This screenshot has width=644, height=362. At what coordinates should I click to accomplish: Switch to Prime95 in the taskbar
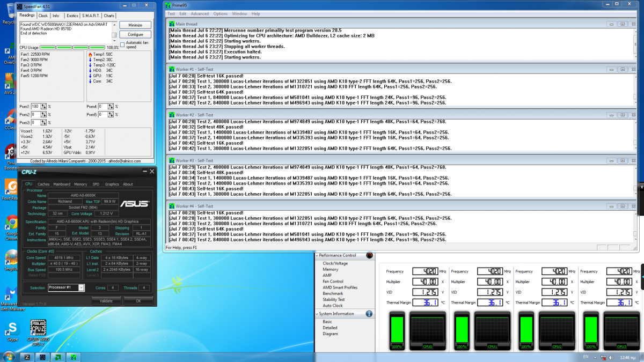pos(74,357)
